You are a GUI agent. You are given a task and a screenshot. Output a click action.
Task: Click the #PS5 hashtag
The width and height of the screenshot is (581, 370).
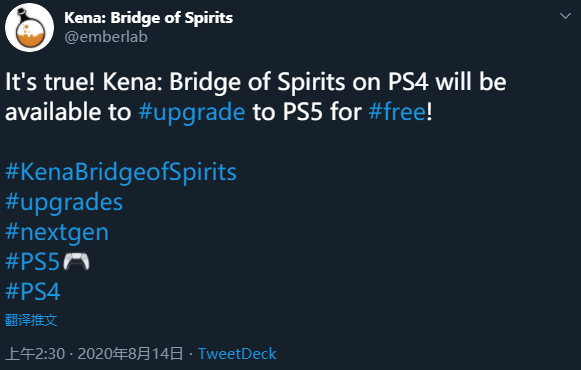32,261
